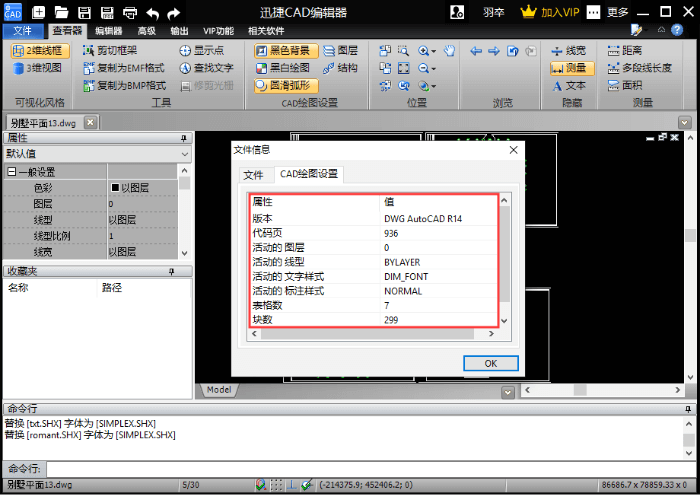Toggle 黑色背景 setting
Viewport: 700px width, 495px height.
(x=286, y=51)
